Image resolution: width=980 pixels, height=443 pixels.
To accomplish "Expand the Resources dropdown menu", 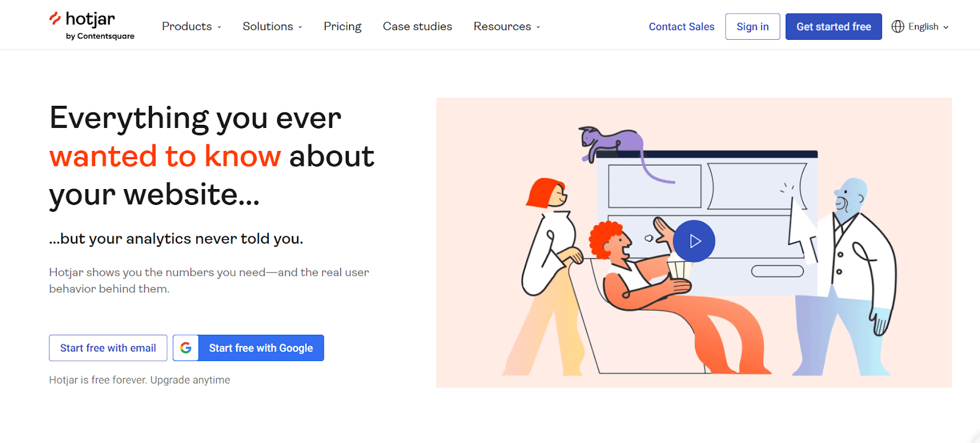I will (507, 26).
